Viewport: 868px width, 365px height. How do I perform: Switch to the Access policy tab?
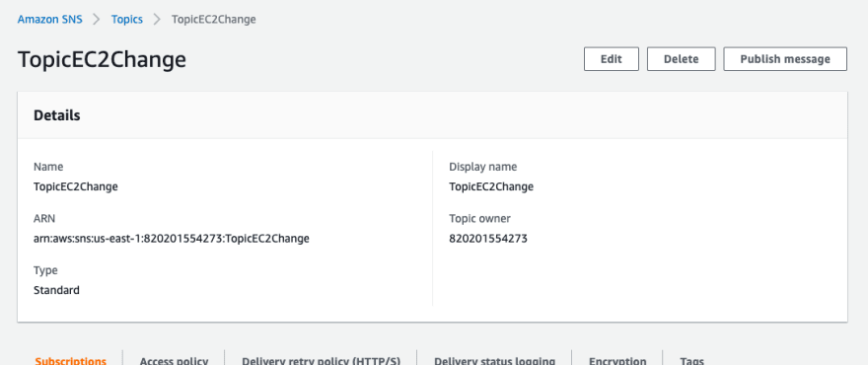[x=174, y=361]
